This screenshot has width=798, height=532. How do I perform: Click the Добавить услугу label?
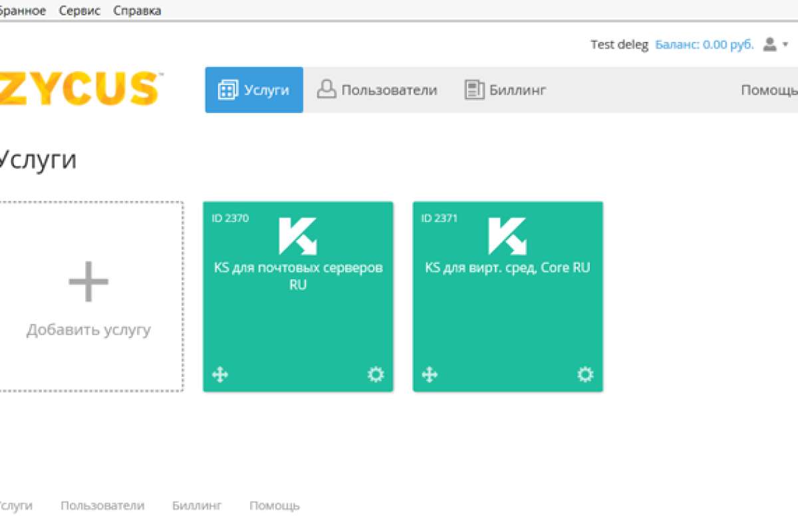coord(88,330)
